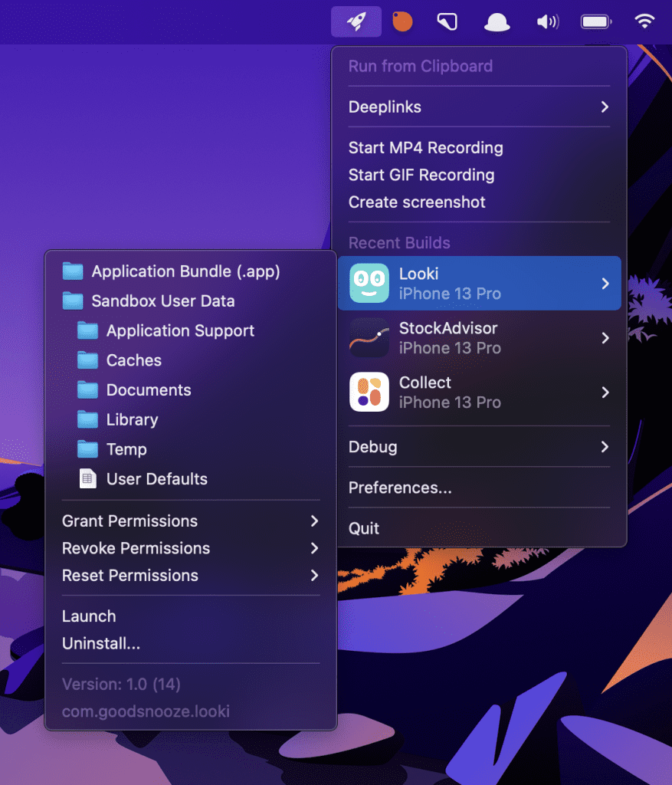Expand the Reset Permissions chevron
672x785 pixels.
[x=314, y=575]
